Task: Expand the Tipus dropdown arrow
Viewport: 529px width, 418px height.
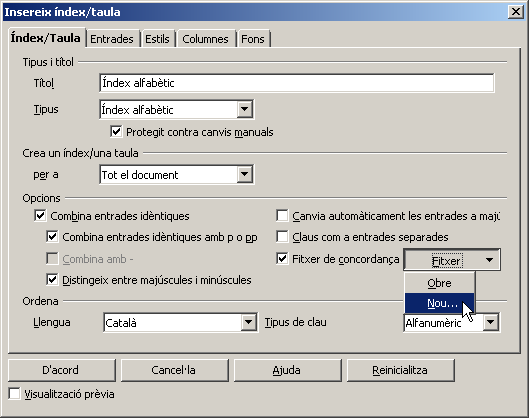Action: click(x=244, y=109)
